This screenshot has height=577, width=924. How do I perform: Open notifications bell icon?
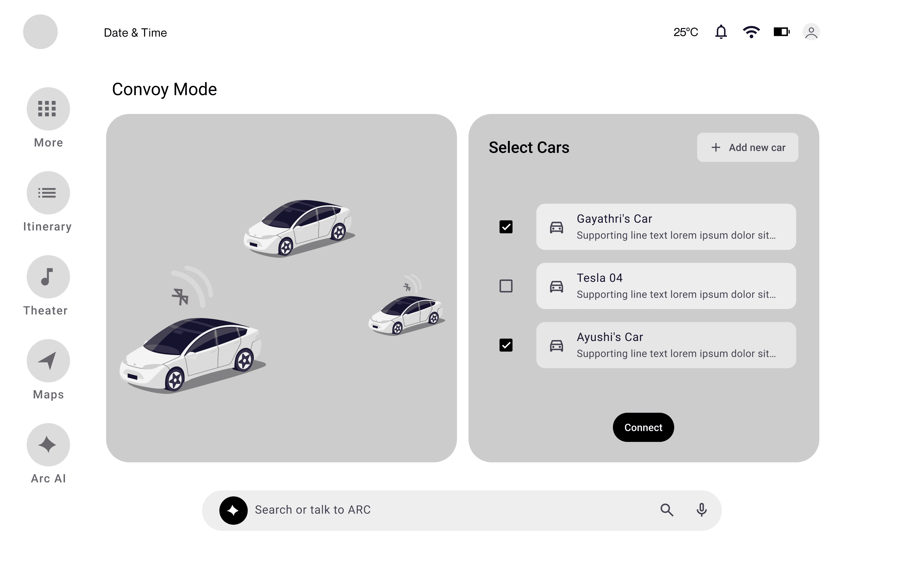click(x=721, y=32)
